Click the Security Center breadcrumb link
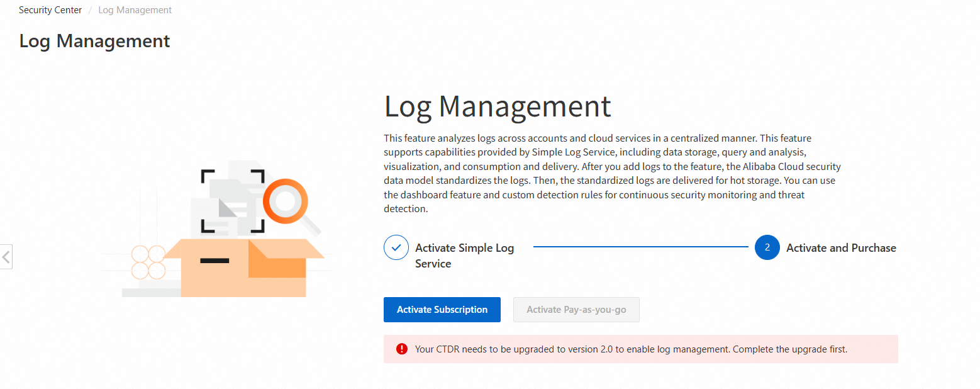The image size is (980, 389). [50, 10]
